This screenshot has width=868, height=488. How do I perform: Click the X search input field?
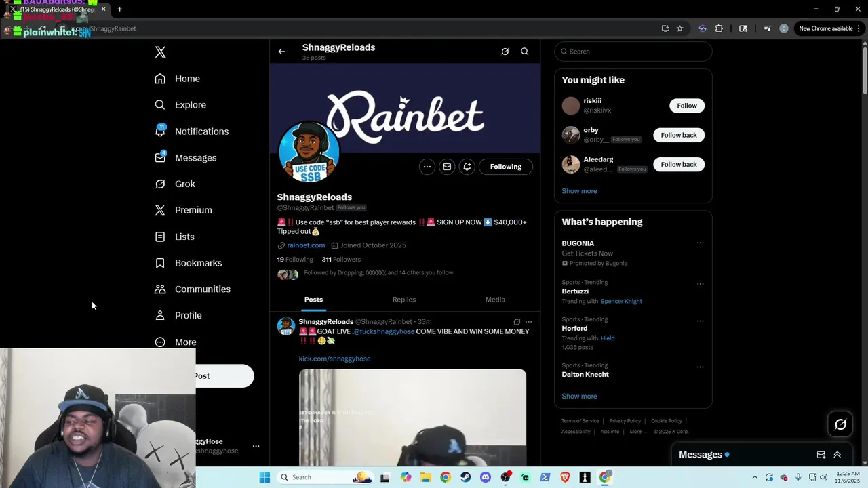point(633,52)
